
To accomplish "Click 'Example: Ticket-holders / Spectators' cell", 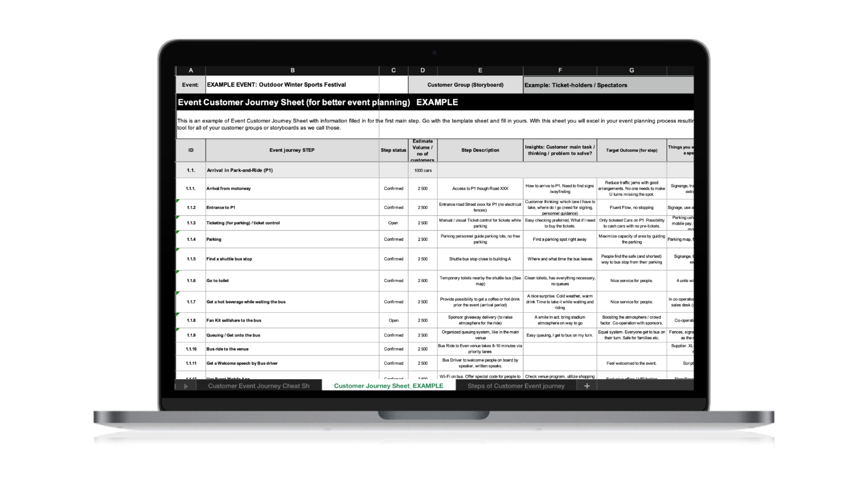I will [609, 85].
